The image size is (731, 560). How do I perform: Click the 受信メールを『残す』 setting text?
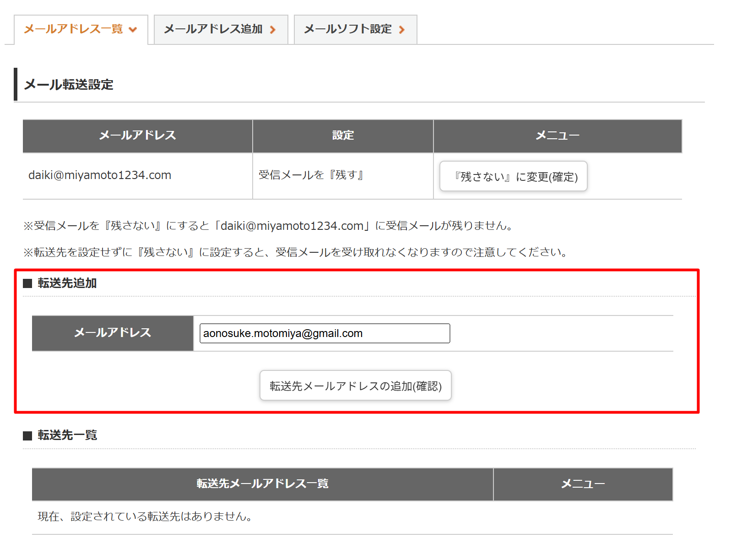(311, 175)
